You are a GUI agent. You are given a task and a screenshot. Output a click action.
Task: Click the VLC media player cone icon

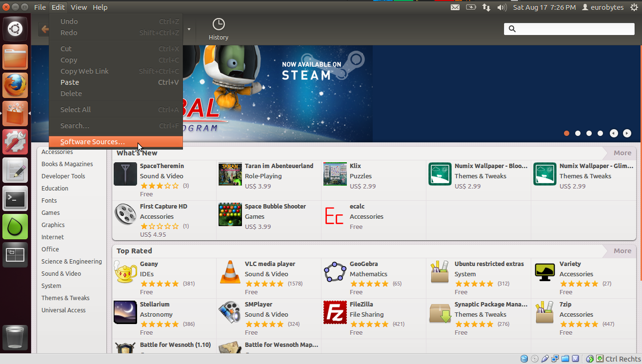[230, 272]
